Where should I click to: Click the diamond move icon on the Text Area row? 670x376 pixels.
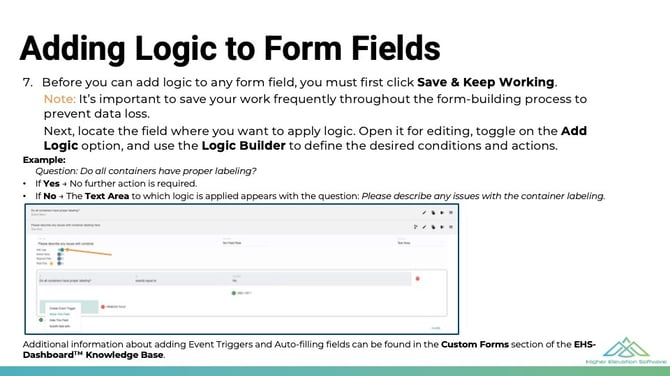(x=442, y=227)
